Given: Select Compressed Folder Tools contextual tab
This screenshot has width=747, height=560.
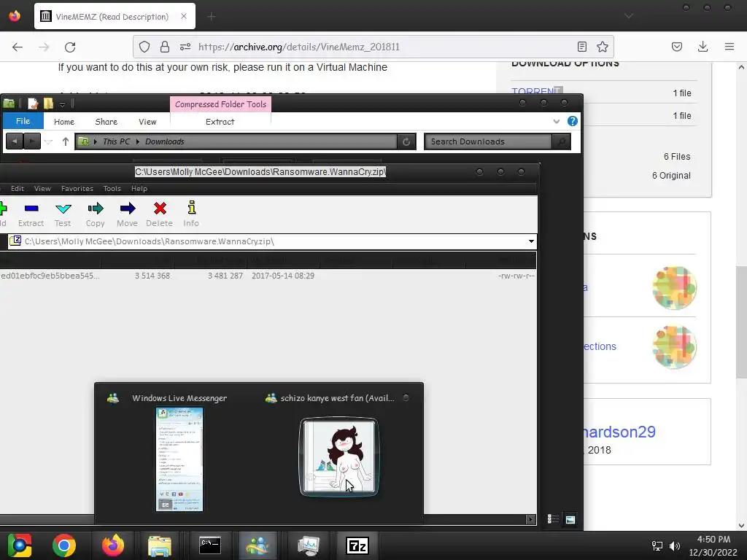Looking at the screenshot, I should point(220,104).
